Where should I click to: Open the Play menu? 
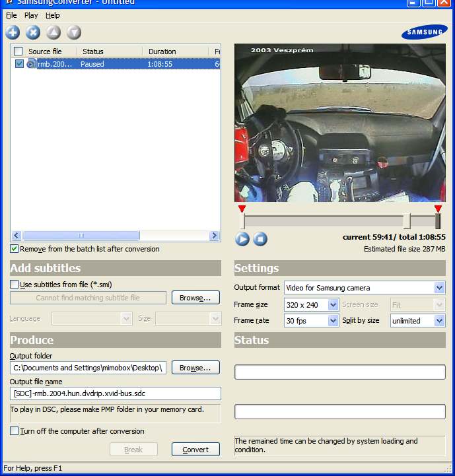pyautogui.click(x=31, y=15)
